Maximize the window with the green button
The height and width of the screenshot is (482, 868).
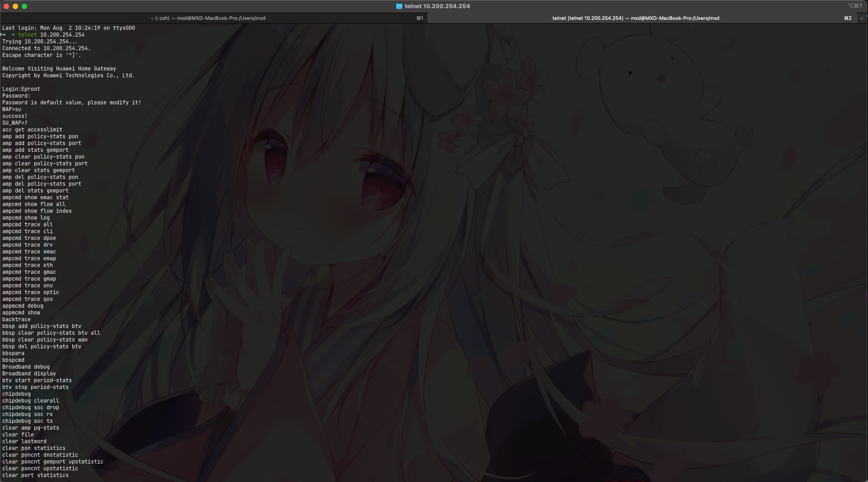click(24, 6)
